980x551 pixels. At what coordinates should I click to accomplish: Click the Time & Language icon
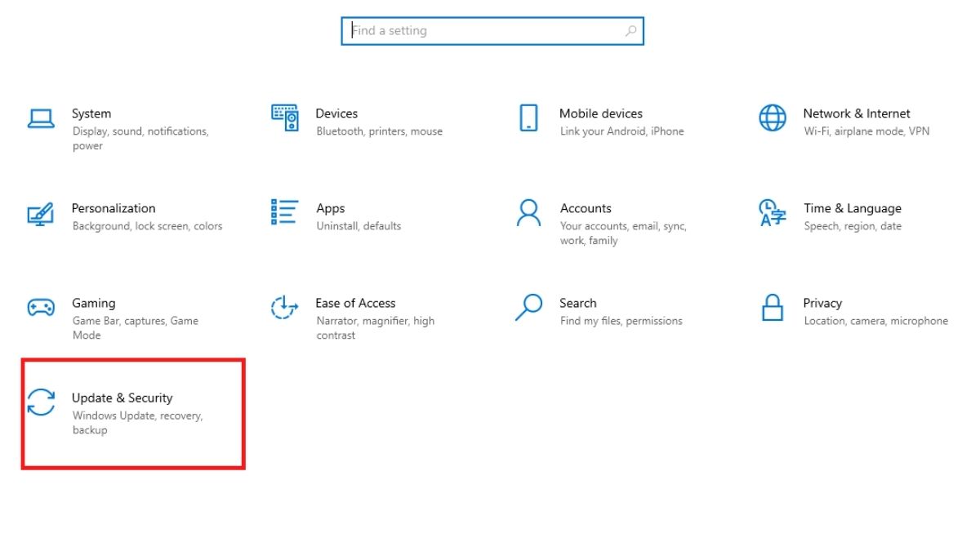(x=773, y=212)
